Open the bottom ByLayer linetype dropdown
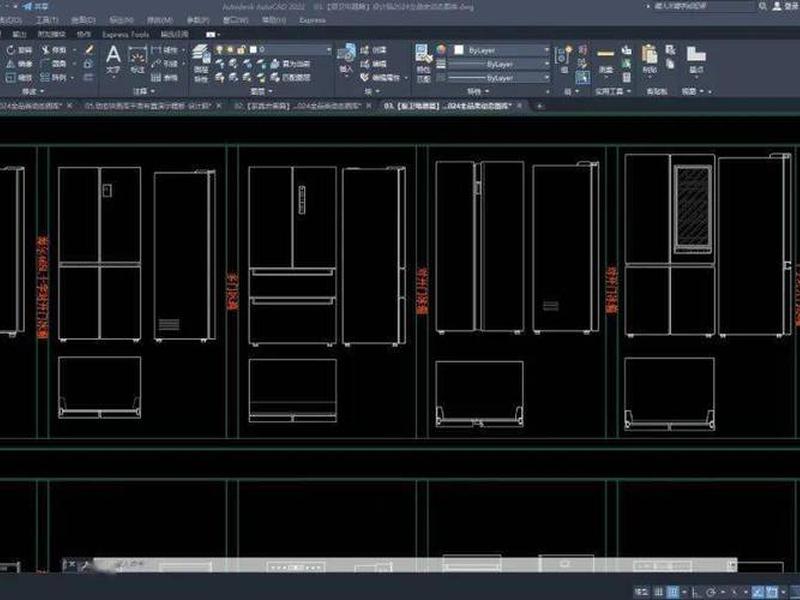 click(x=498, y=78)
